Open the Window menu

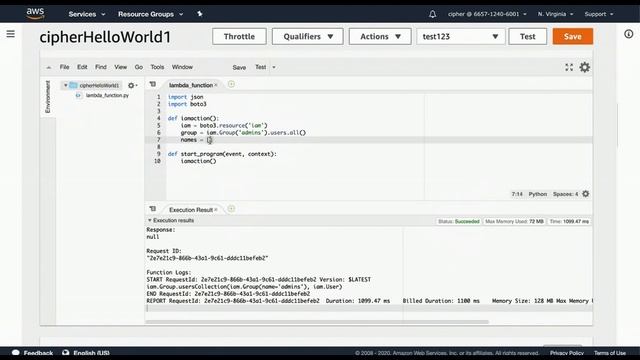coord(182,67)
